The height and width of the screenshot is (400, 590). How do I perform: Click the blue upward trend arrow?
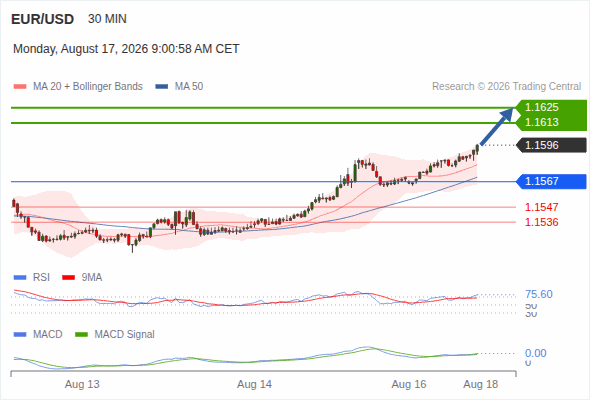click(x=497, y=126)
